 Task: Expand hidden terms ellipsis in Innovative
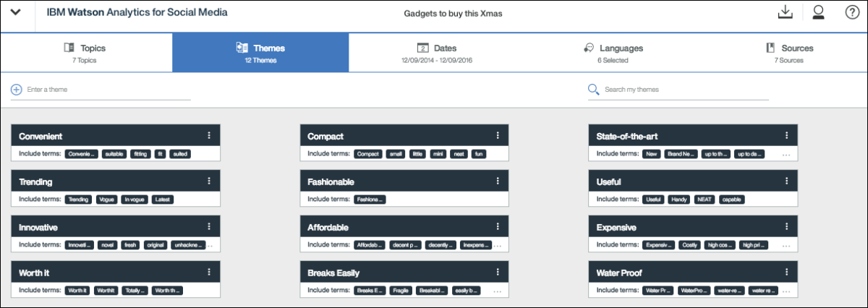pyautogui.click(x=210, y=246)
